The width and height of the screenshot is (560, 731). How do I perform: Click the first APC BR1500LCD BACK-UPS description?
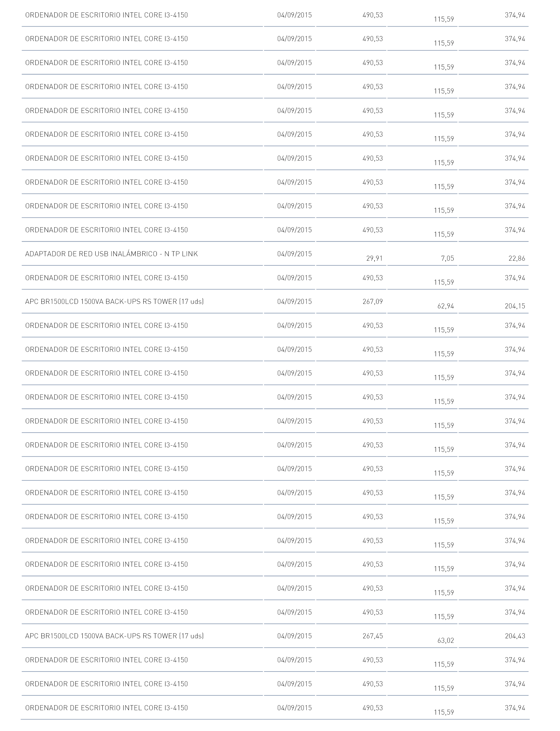(114, 302)
